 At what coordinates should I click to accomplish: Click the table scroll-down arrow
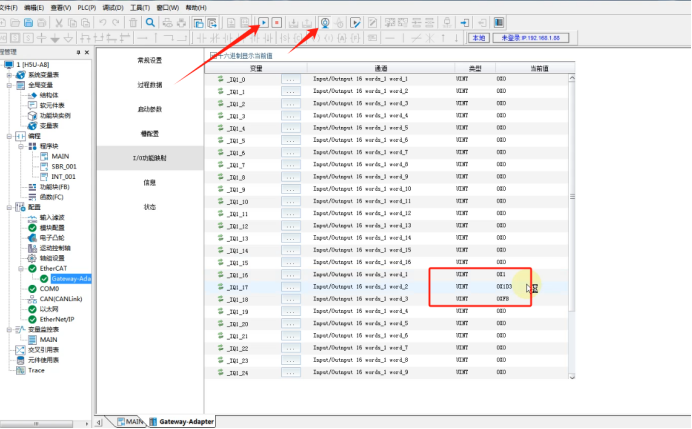click(572, 377)
